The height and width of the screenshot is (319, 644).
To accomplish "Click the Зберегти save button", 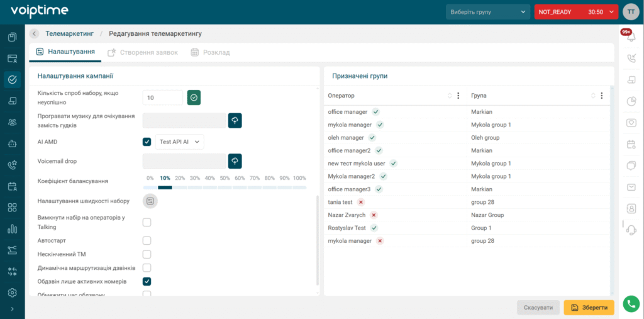I will click(589, 308).
